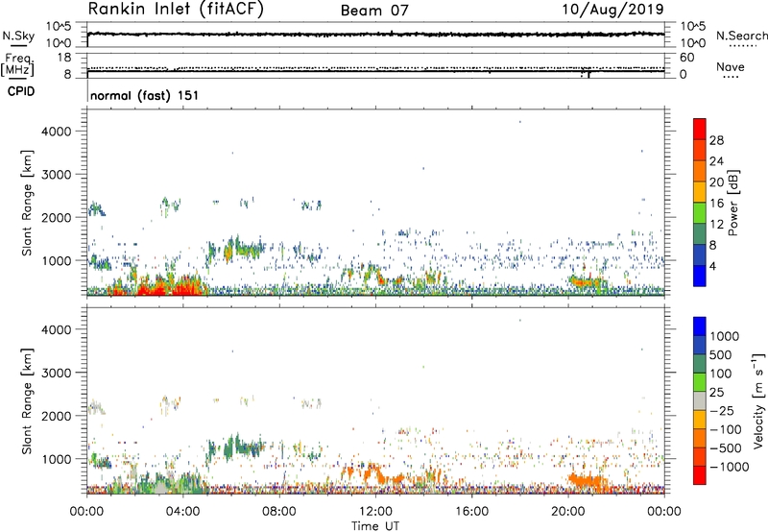This screenshot has width=768, height=532.
Task: Click the '60' tick on Nave axis
Action: coord(686,58)
